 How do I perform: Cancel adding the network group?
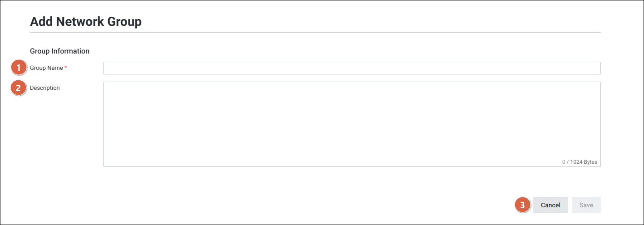pos(551,205)
